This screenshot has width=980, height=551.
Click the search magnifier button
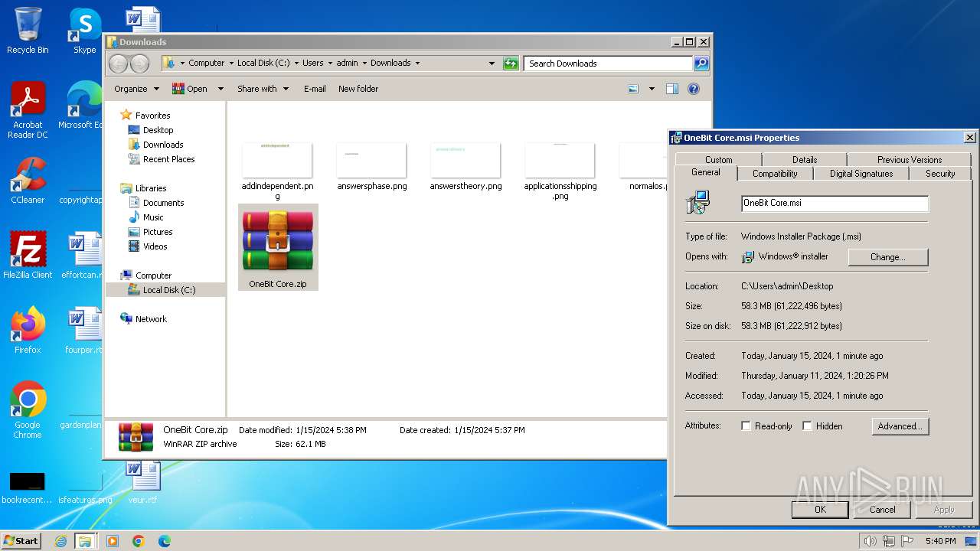pyautogui.click(x=701, y=64)
